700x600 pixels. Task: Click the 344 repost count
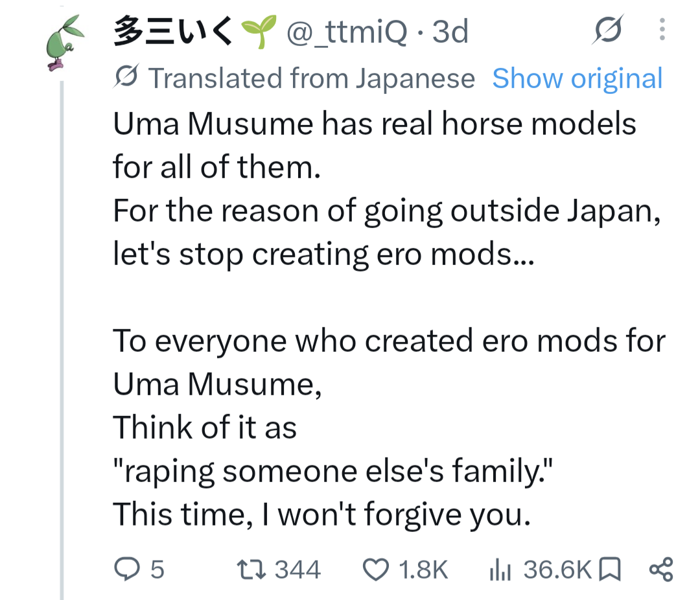coord(297,570)
